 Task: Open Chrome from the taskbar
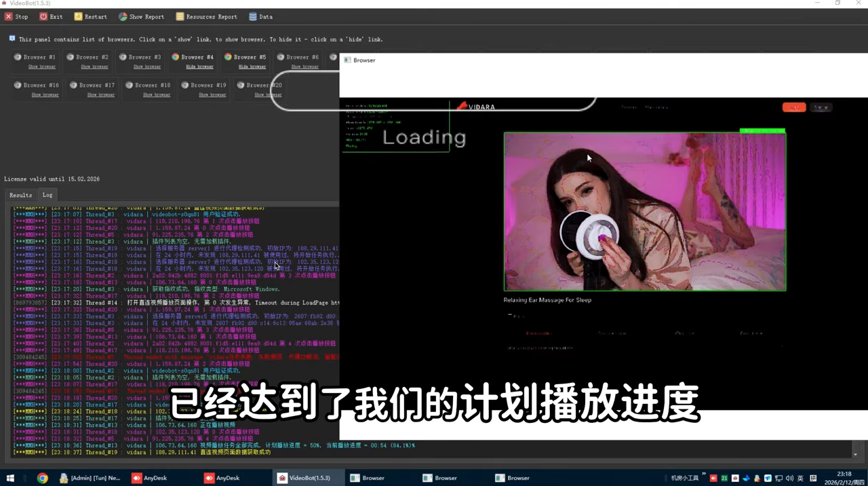pyautogui.click(x=42, y=478)
